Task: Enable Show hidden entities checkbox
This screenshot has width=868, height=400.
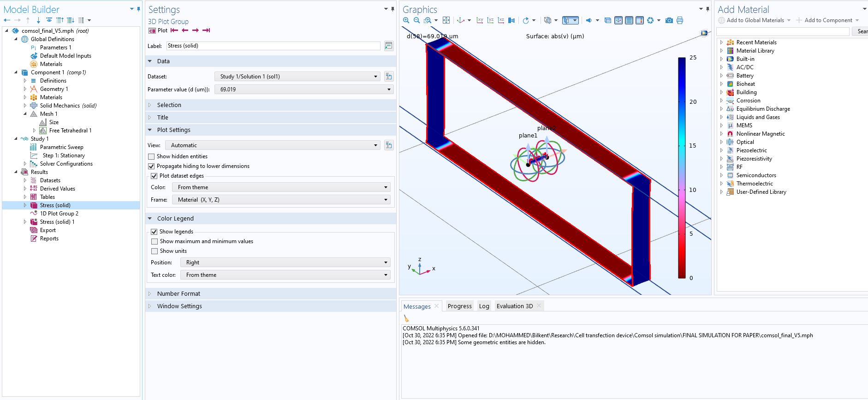Action: [151, 156]
